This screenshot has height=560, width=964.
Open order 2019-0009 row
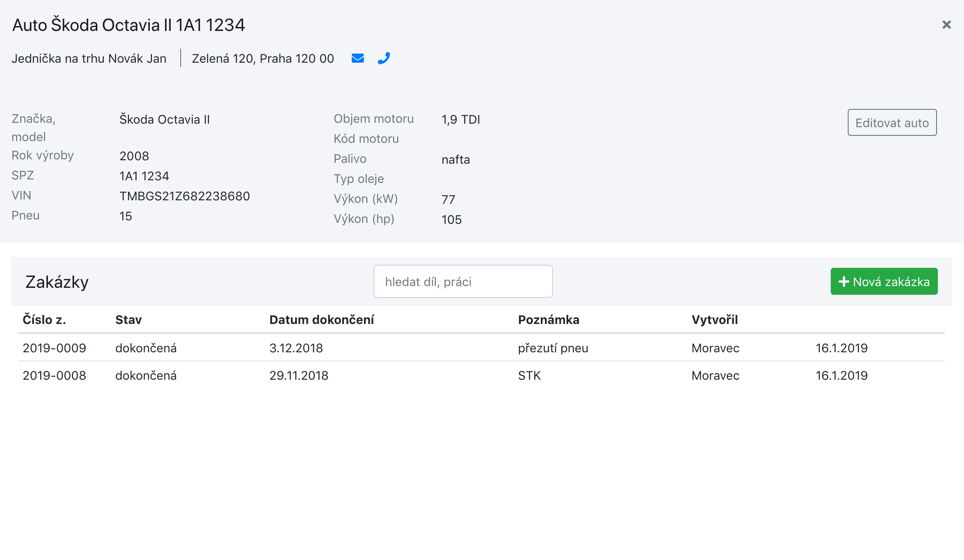pos(54,348)
